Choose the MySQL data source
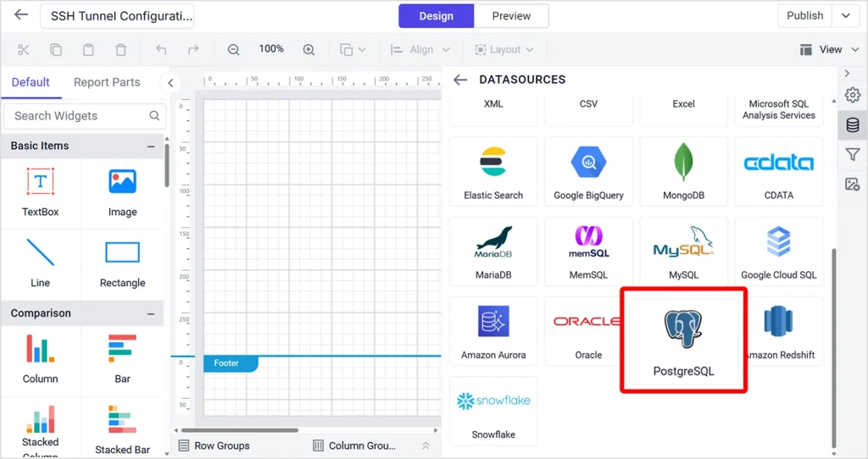 tap(684, 251)
